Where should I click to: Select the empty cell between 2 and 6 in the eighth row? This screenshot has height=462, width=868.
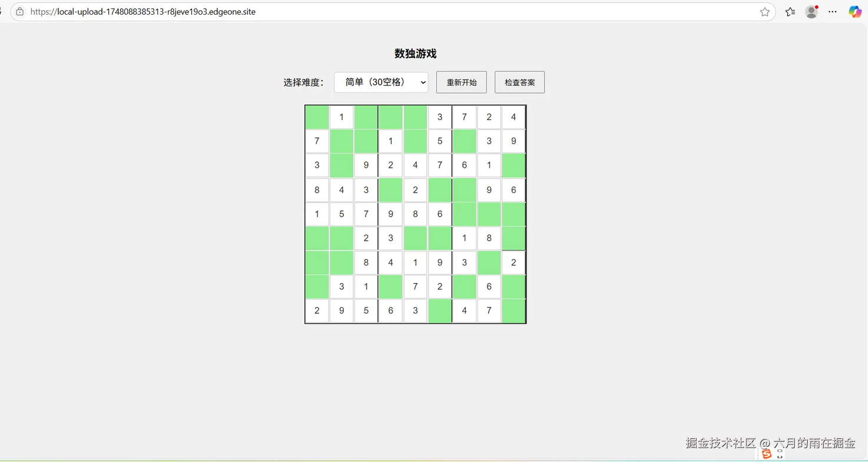pyautogui.click(x=465, y=287)
